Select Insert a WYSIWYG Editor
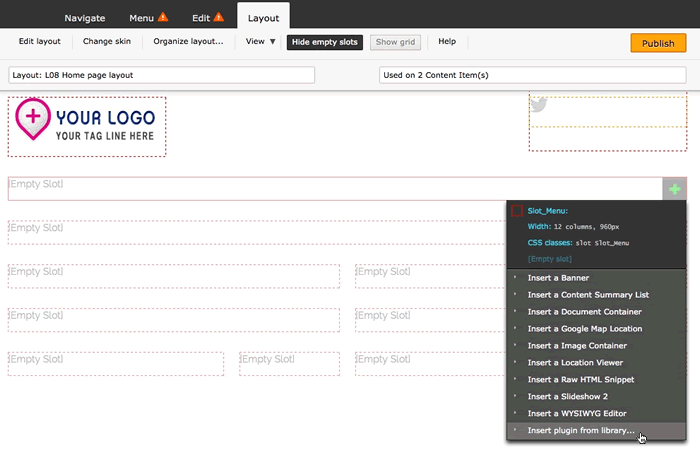The image size is (700, 458). click(x=579, y=414)
